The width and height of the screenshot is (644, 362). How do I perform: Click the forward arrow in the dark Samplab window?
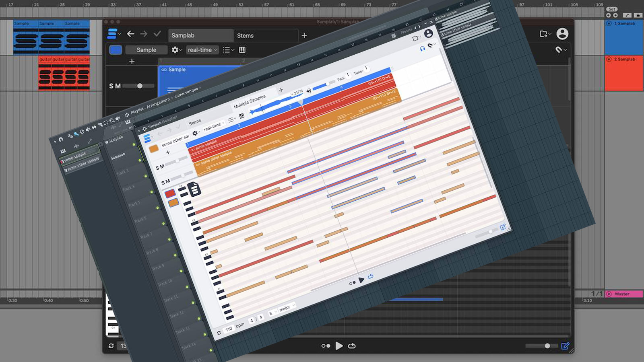144,34
